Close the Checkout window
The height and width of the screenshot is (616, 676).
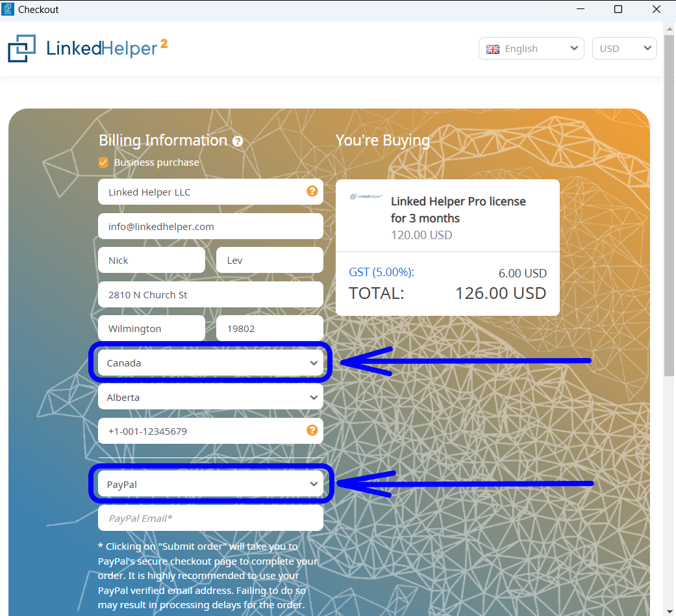656,9
